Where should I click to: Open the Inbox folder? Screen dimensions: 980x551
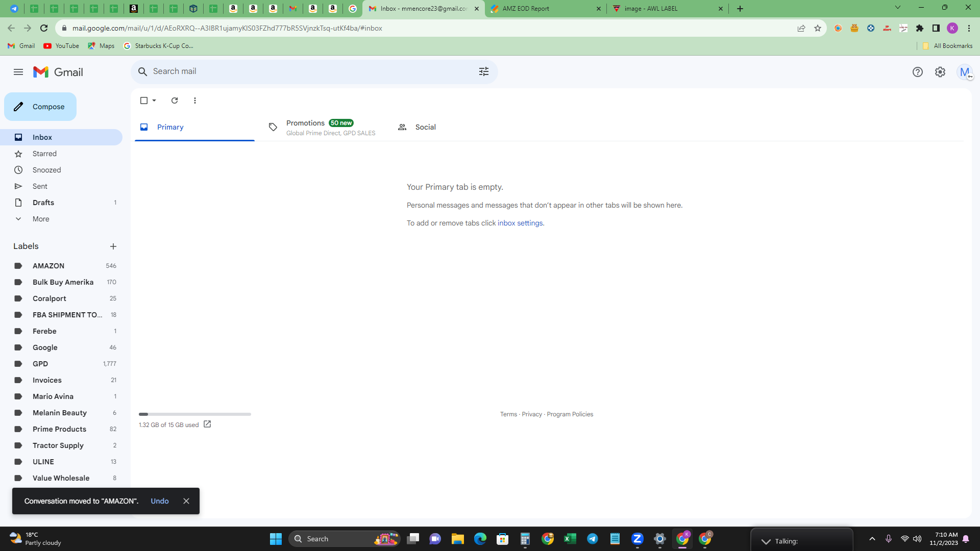[x=61, y=137]
